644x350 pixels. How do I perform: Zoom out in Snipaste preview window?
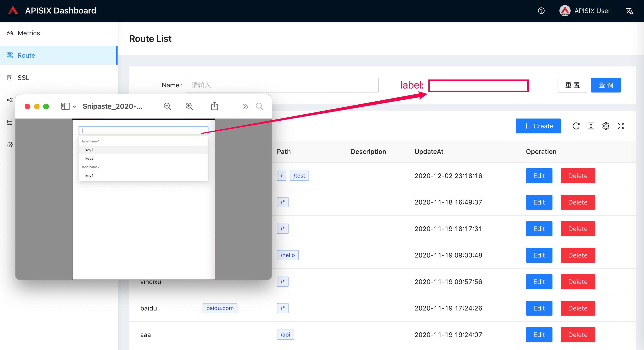click(x=167, y=106)
